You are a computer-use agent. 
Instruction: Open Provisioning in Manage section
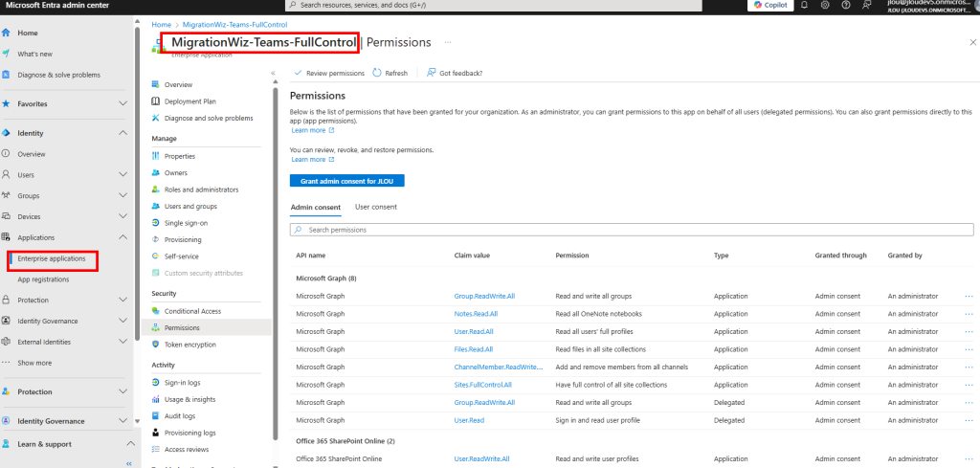(x=183, y=239)
